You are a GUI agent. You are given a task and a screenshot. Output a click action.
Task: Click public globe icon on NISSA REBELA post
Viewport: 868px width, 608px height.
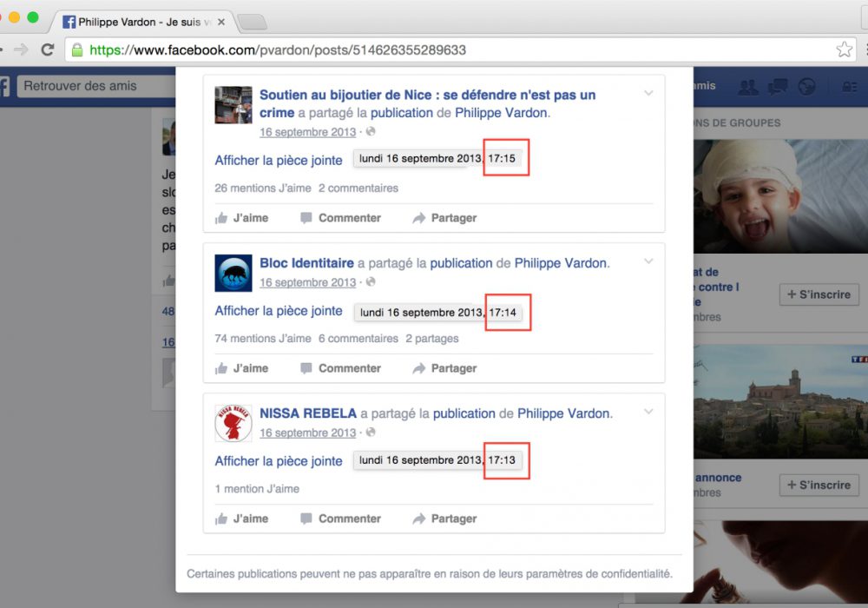371,432
